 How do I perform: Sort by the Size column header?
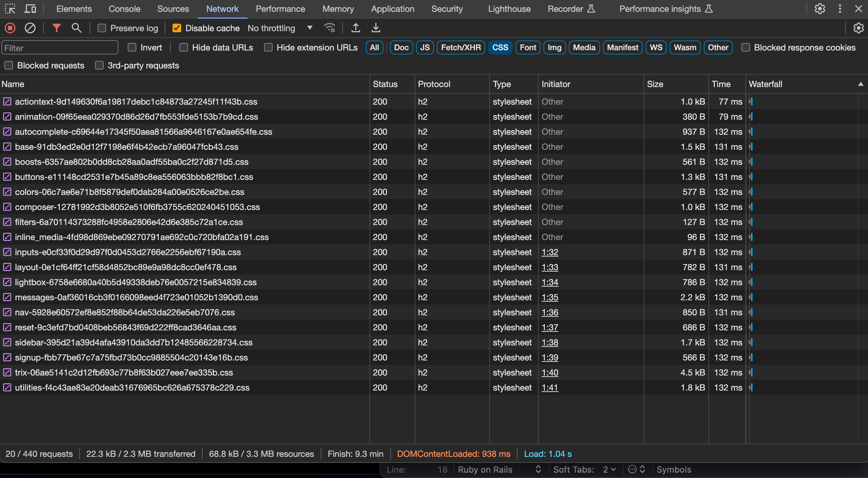coord(676,84)
